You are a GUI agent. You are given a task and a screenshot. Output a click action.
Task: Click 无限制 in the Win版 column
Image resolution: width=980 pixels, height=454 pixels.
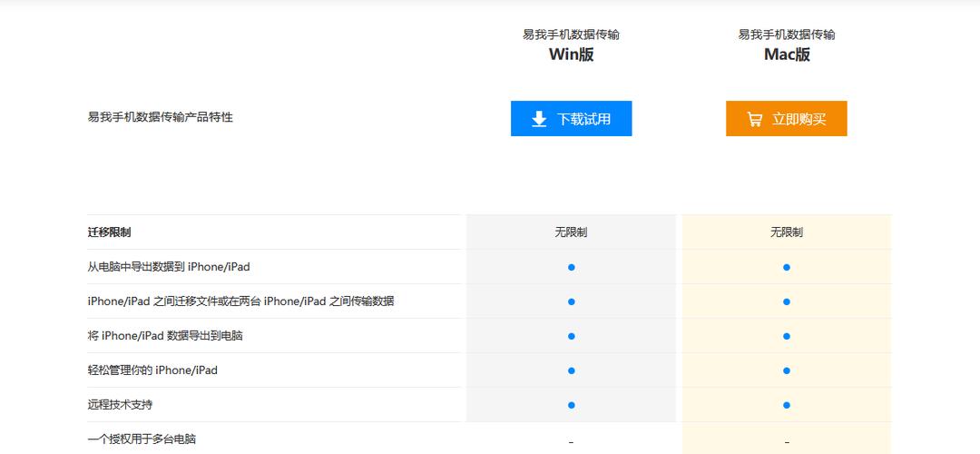pyautogui.click(x=572, y=232)
